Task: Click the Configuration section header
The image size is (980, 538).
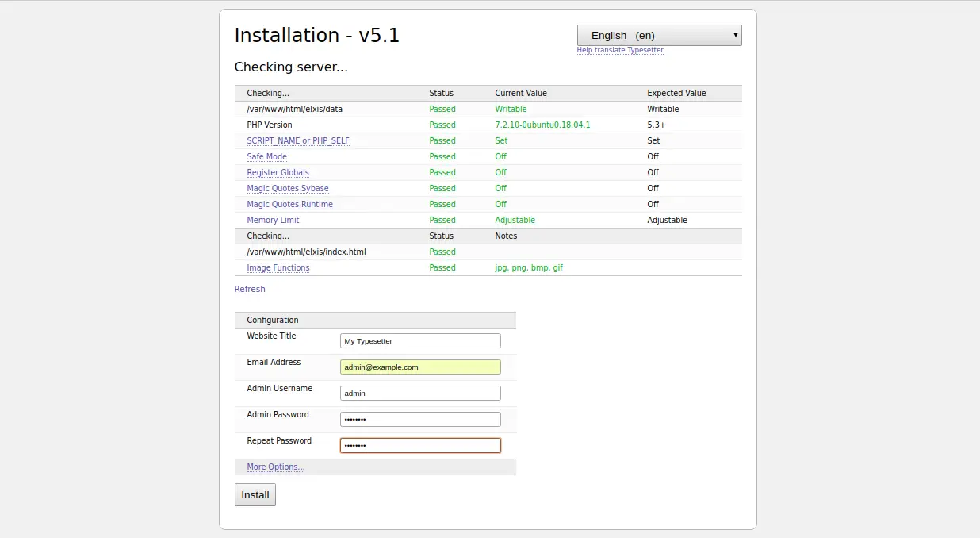Action: (x=272, y=320)
